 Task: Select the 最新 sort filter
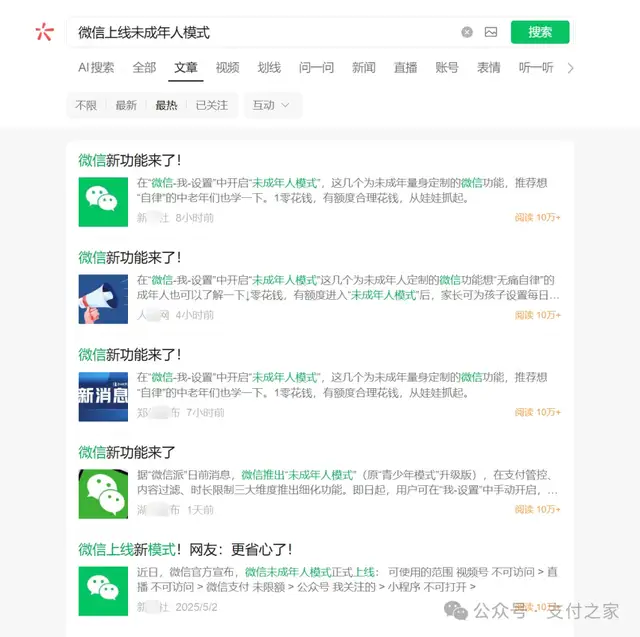[126, 105]
